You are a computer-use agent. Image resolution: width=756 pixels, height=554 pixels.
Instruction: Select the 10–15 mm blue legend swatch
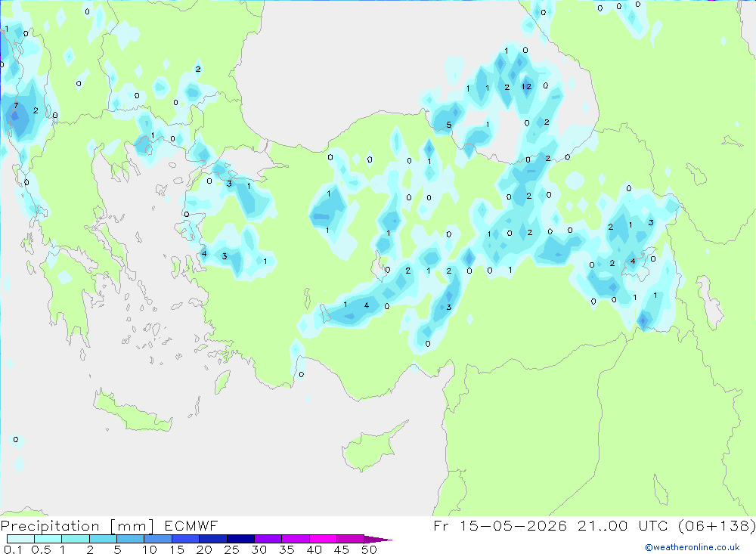pyautogui.click(x=158, y=539)
